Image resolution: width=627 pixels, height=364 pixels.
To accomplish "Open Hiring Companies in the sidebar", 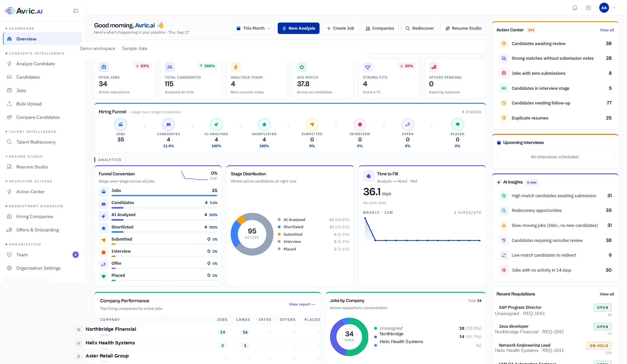I will 42,216.
